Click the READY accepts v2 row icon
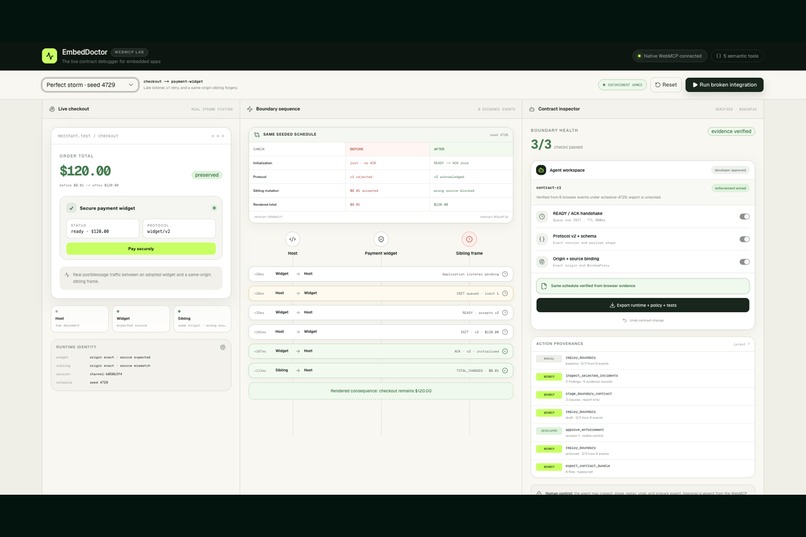The width and height of the screenshot is (806, 537). pyautogui.click(x=505, y=312)
